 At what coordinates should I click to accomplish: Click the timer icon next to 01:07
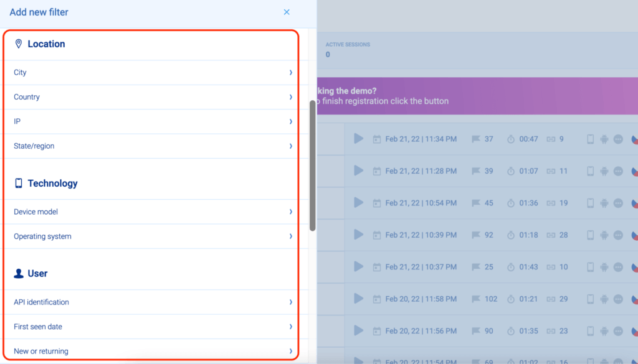point(511,171)
